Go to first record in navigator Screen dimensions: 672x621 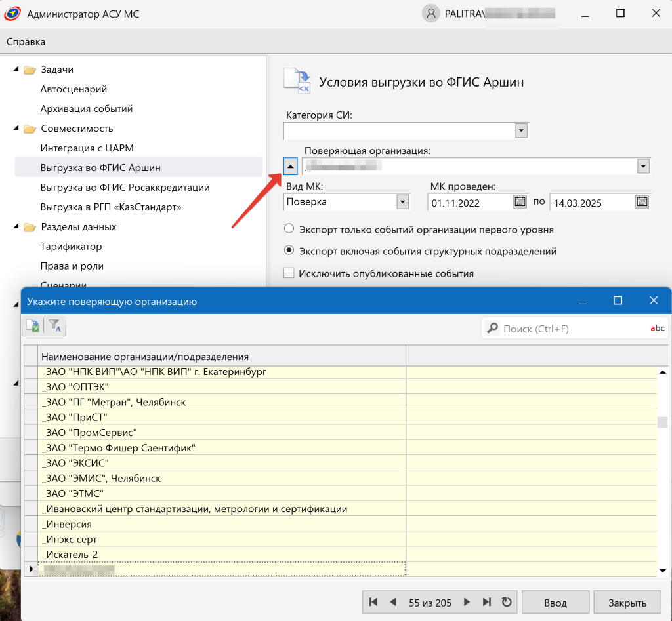tap(373, 602)
